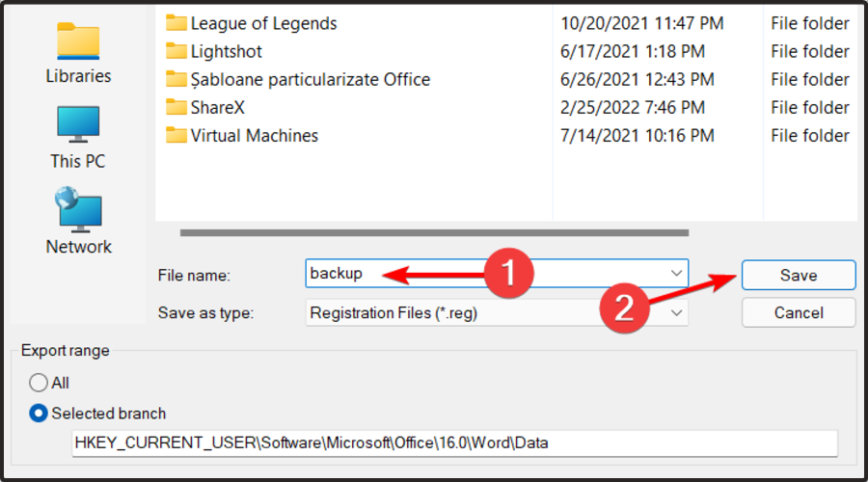The image size is (868, 482).
Task: Select the Lightshot folder name
Action: click(227, 51)
